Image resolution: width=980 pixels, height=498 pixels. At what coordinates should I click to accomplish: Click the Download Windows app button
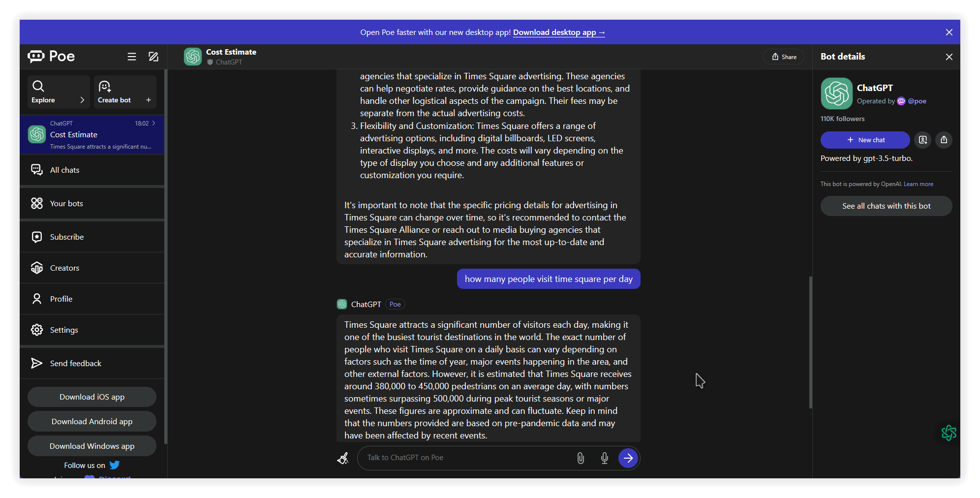[x=92, y=446]
